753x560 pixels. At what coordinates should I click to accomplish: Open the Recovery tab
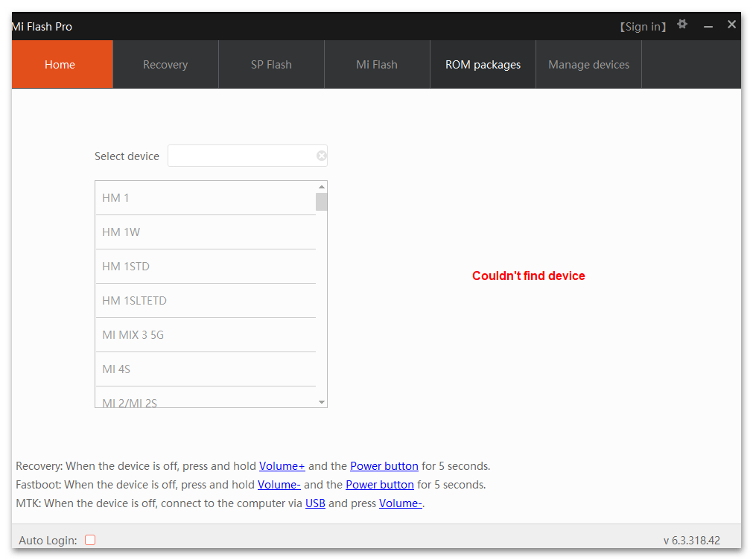click(165, 64)
